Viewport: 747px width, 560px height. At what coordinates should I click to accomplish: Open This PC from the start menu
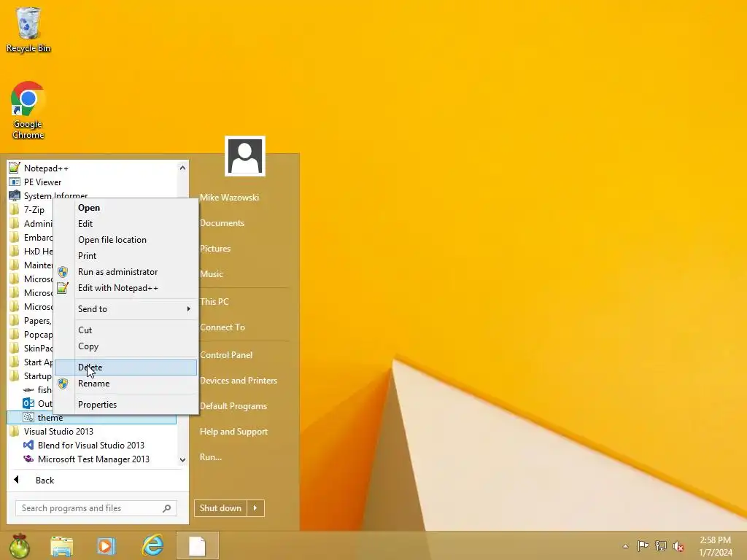click(x=214, y=301)
